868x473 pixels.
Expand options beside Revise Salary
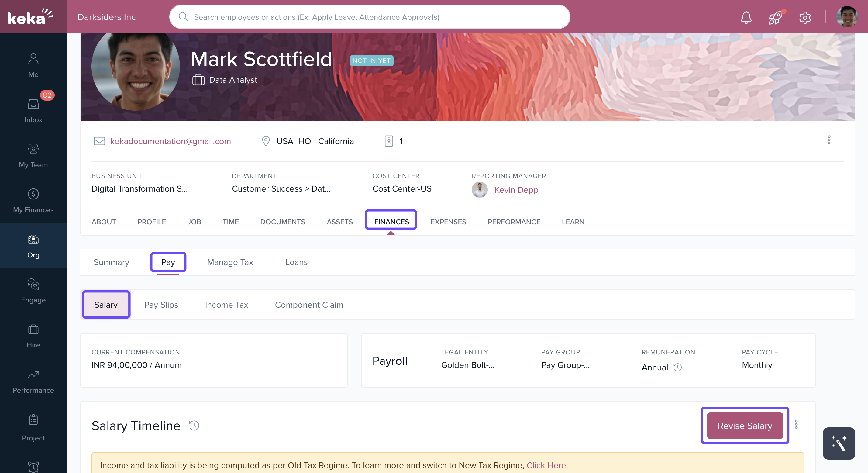(x=796, y=424)
